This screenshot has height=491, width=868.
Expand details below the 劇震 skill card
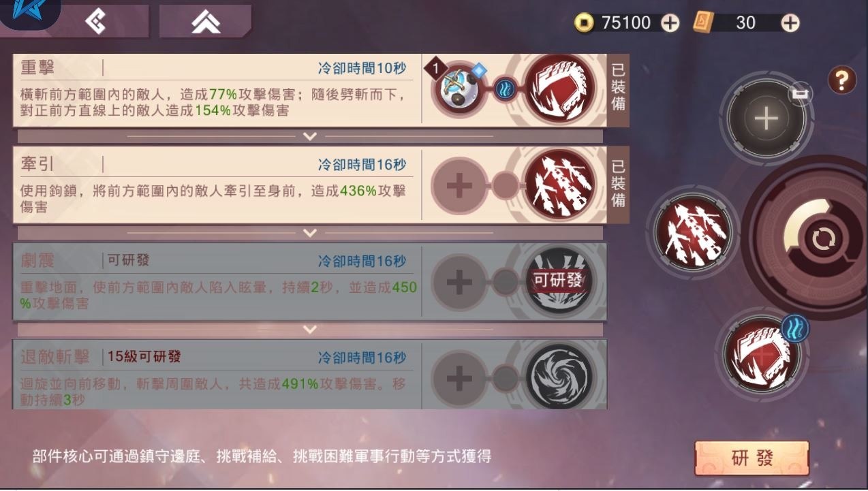pos(310,330)
